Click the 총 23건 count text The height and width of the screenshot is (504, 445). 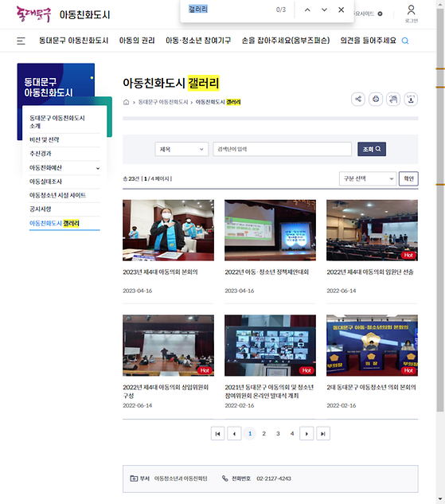click(x=131, y=178)
